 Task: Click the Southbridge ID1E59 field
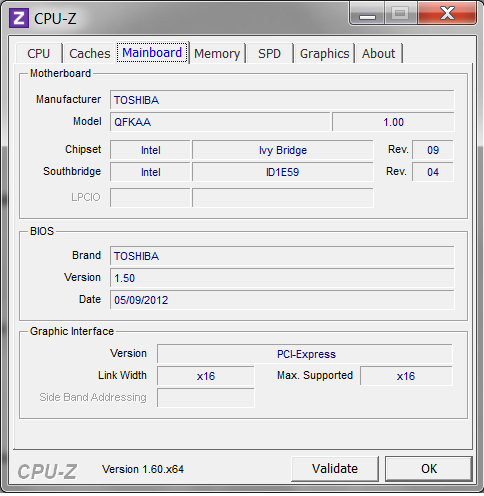coord(283,172)
